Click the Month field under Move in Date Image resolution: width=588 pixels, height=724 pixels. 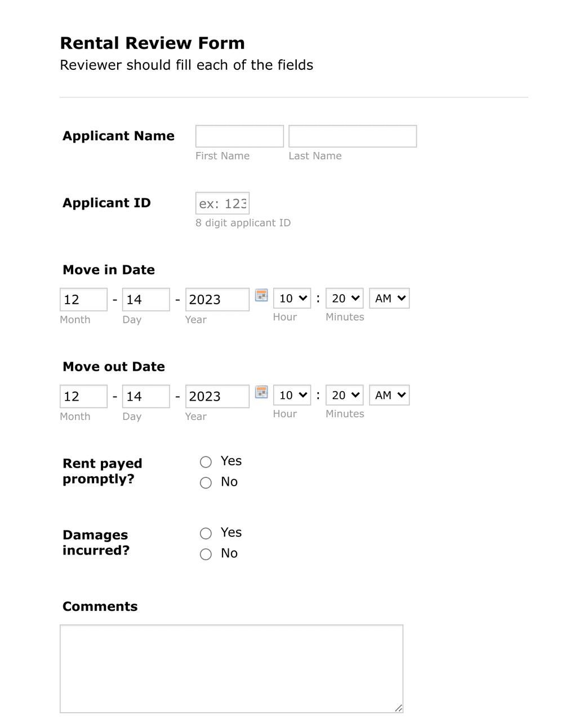[83, 299]
